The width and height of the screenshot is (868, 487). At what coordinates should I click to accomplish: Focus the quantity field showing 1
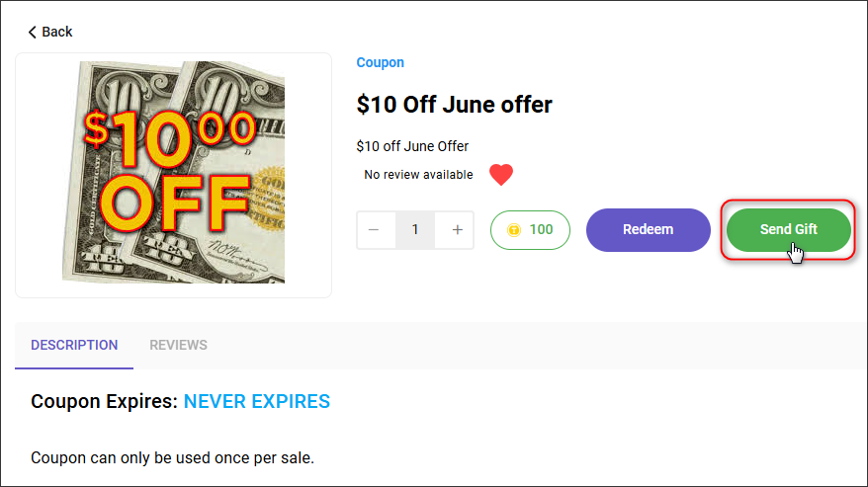point(415,229)
